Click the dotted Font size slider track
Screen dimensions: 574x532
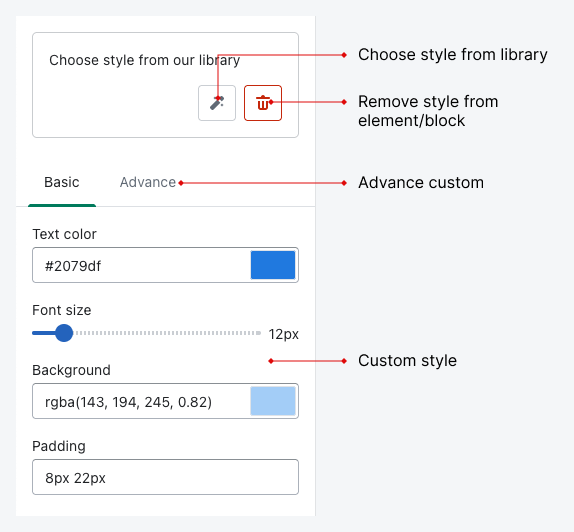167,333
